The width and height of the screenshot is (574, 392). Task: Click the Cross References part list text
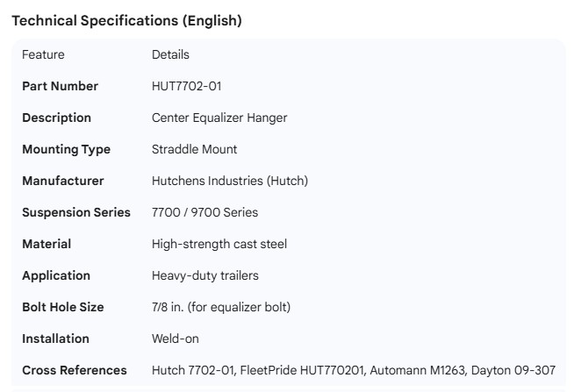point(353,370)
